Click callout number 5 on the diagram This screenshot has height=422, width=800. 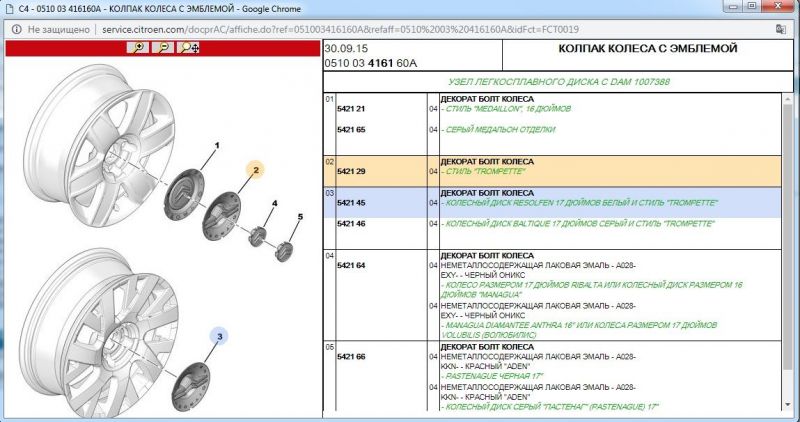click(x=298, y=217)
